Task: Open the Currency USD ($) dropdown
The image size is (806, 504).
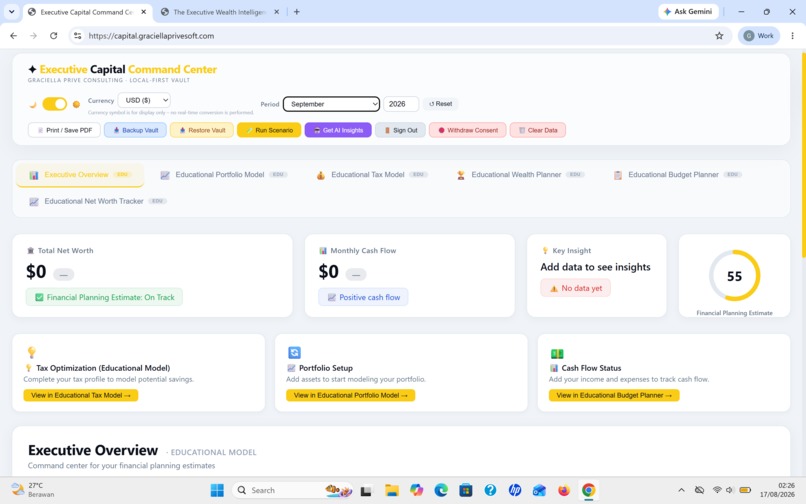Action: click(x=144, y=100)
